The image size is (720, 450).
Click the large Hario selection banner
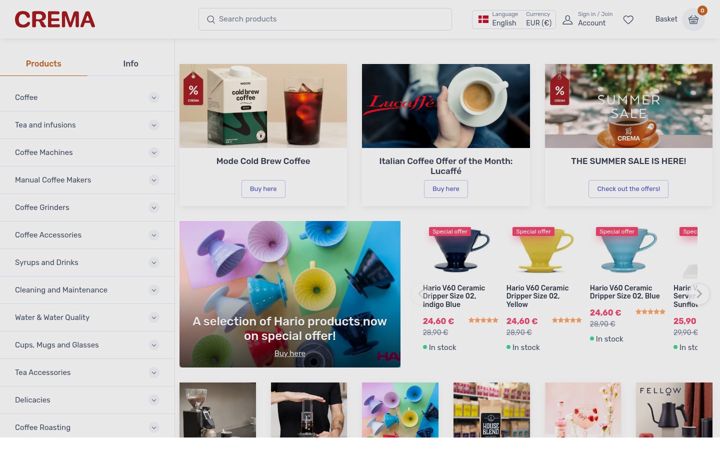click(290, 294)
